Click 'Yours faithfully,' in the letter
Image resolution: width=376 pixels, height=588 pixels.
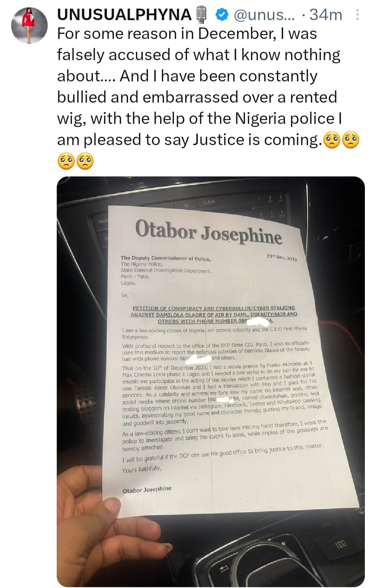click(x=142, y=469)
